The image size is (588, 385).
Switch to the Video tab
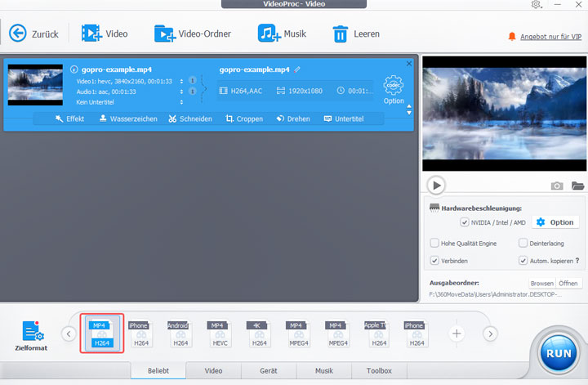coord(213,371)
